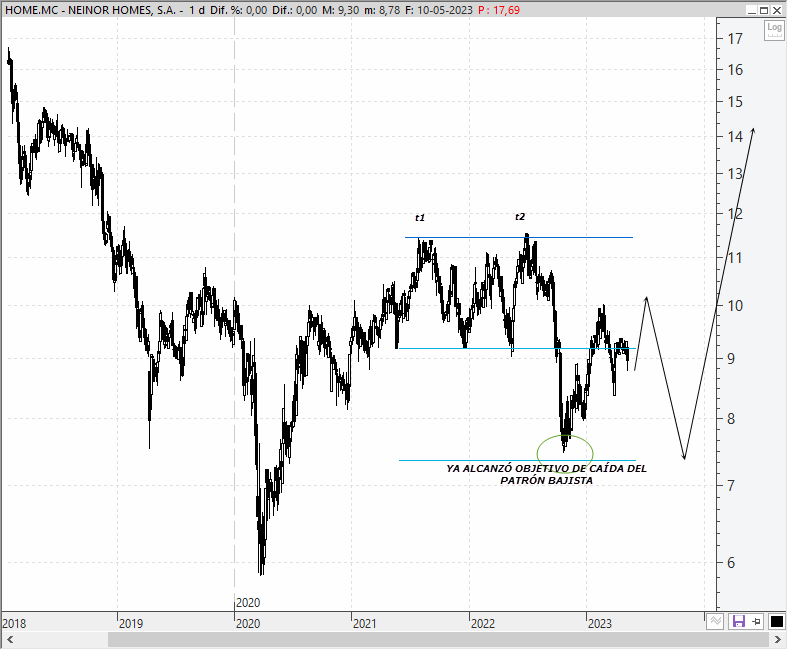788x650 pixels.
Task: Click the horizontal scrollbar thumb
Action: tap(438, 640)
